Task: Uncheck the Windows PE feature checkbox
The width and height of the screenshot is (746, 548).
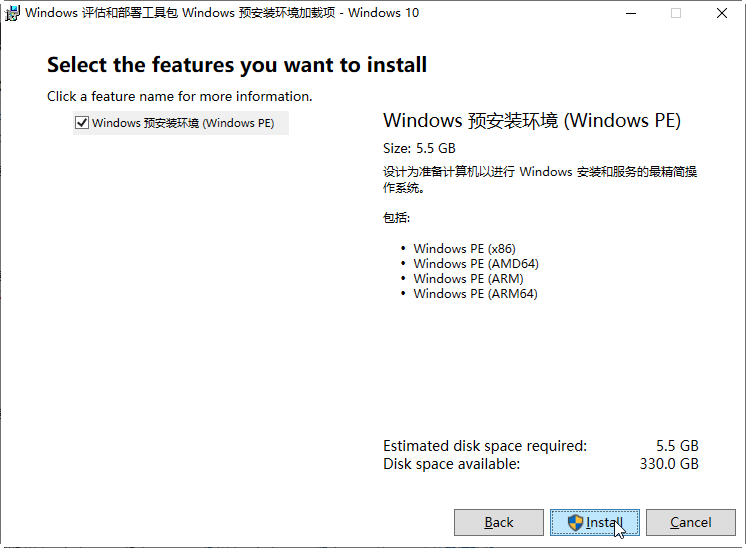Action: pyautogui.click(x=82, y=123)
